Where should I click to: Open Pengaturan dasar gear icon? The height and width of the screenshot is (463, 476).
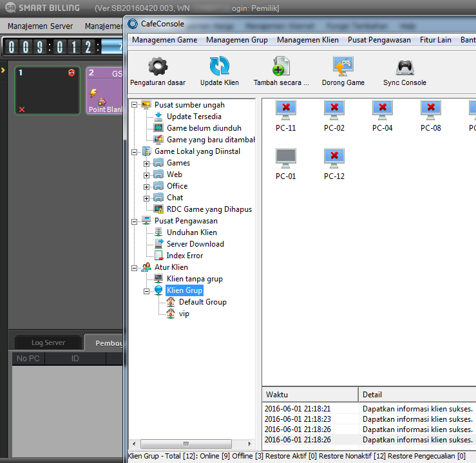coord(158,66)
